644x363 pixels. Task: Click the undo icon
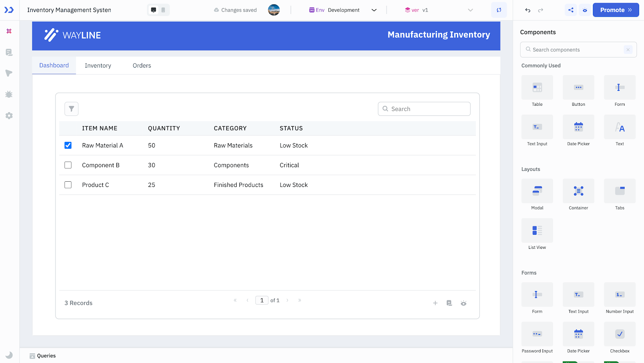coord(528,10)
